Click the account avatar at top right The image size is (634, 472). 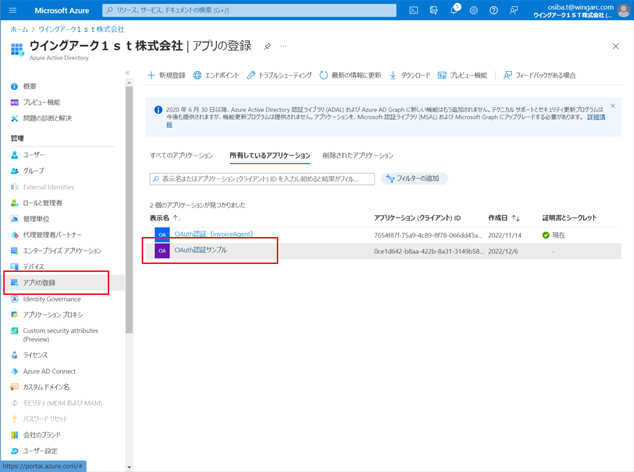pyautogui.click(x=624, y=11)
